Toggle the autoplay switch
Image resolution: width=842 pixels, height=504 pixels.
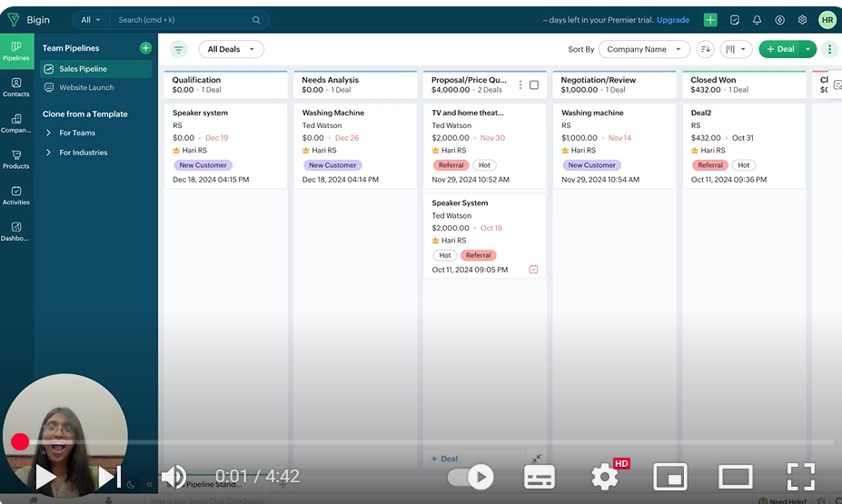click(x=471, y=477)
